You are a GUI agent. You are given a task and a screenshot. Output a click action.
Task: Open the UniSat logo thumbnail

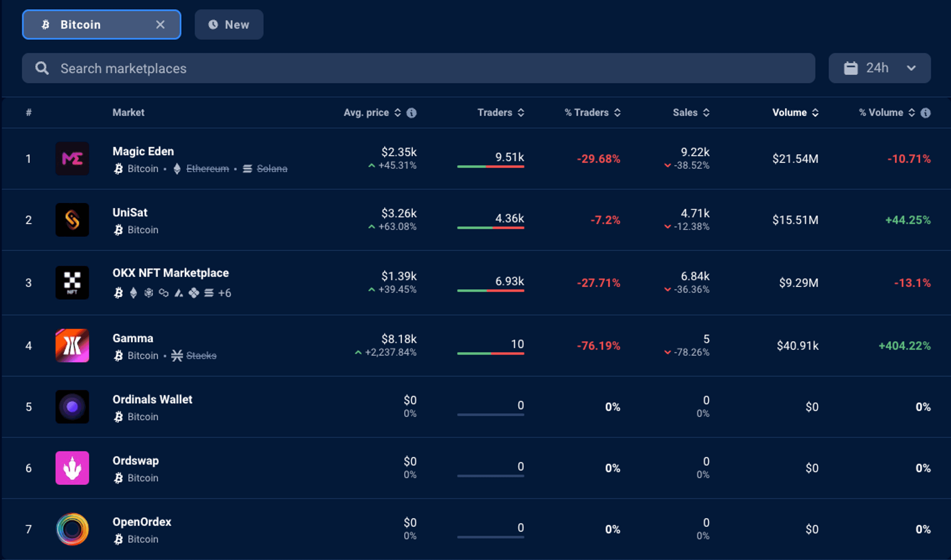click(72, 220)
